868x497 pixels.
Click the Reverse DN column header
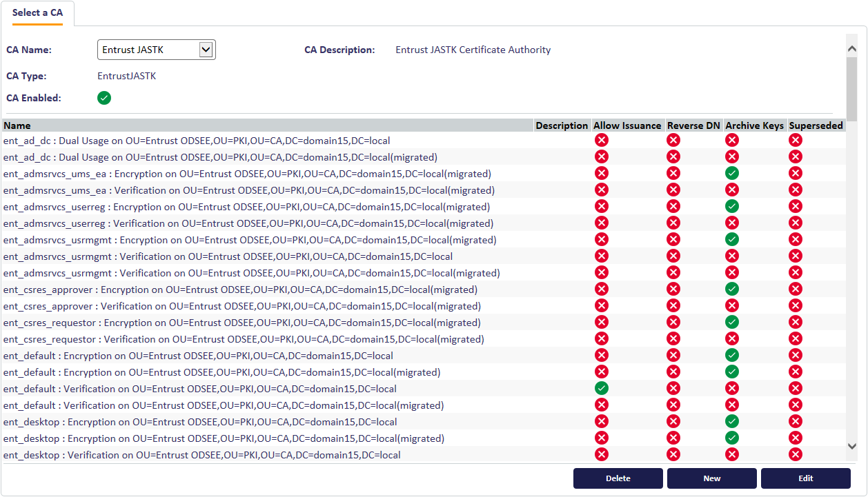point(693,125)
